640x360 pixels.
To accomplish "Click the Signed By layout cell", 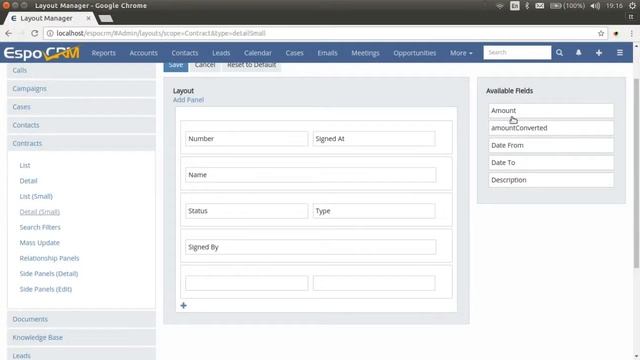I will (311, 247).
